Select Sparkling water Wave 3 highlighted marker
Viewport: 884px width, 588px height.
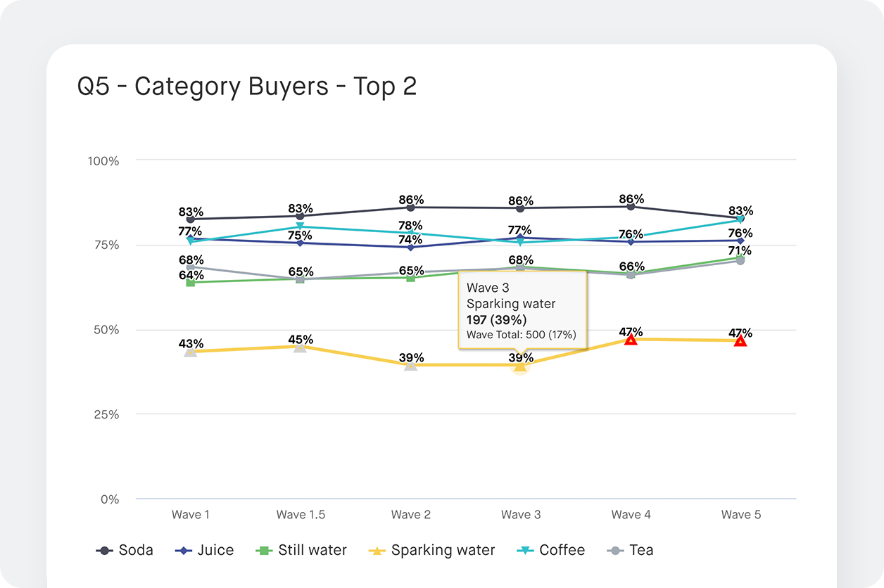pyautogui.click(x=520, y=366)
